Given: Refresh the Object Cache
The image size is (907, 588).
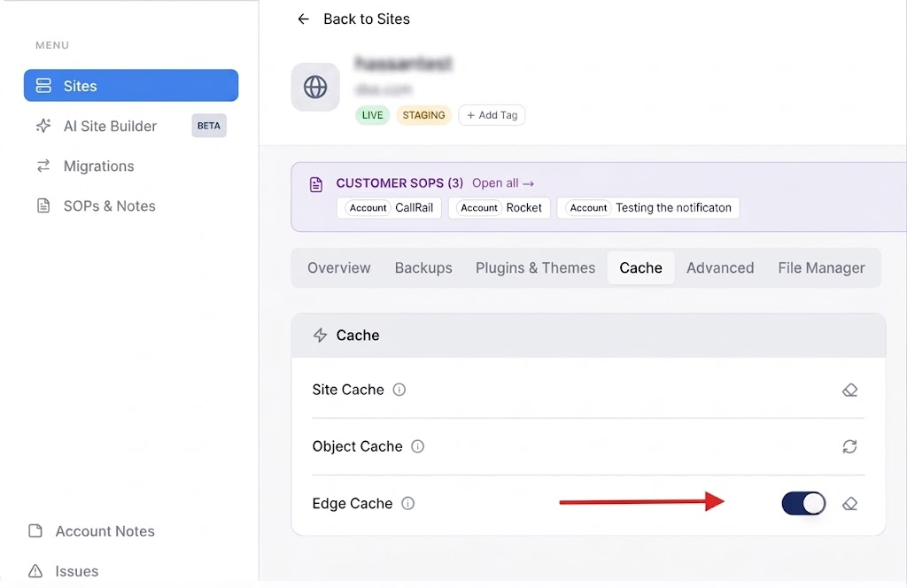Looking at the screenshot, I should 849,446.
